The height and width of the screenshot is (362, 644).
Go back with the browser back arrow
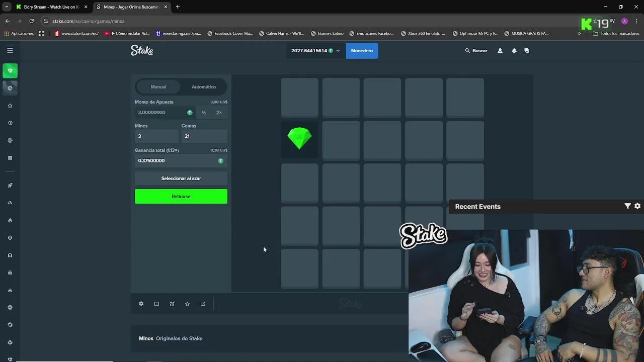click(x=8, y=21)
